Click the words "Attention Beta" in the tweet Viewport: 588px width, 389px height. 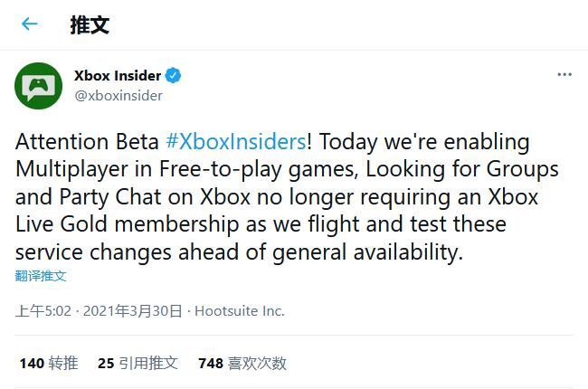pos(86,143)
